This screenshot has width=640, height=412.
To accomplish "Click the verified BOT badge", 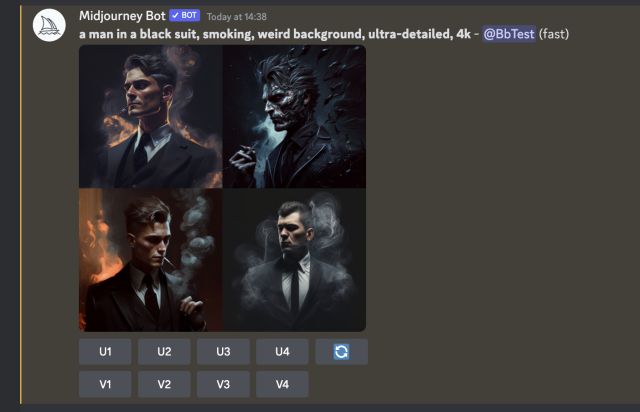I will pyautogui.click(x=184, y=16).
